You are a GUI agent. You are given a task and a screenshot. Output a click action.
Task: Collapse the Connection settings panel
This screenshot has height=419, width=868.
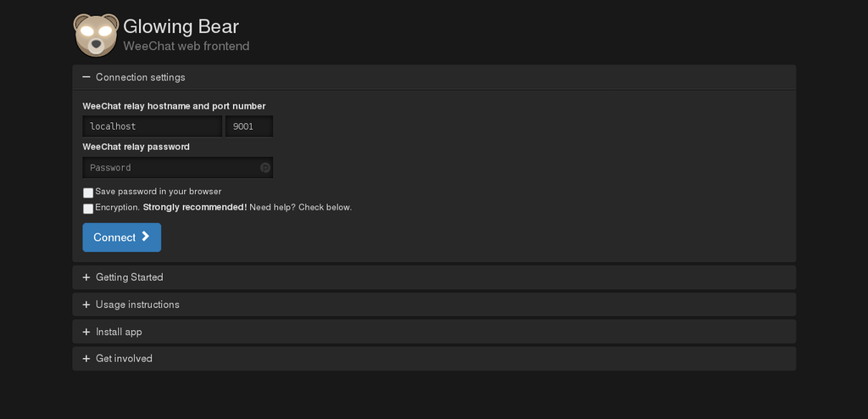pos(434,77)
